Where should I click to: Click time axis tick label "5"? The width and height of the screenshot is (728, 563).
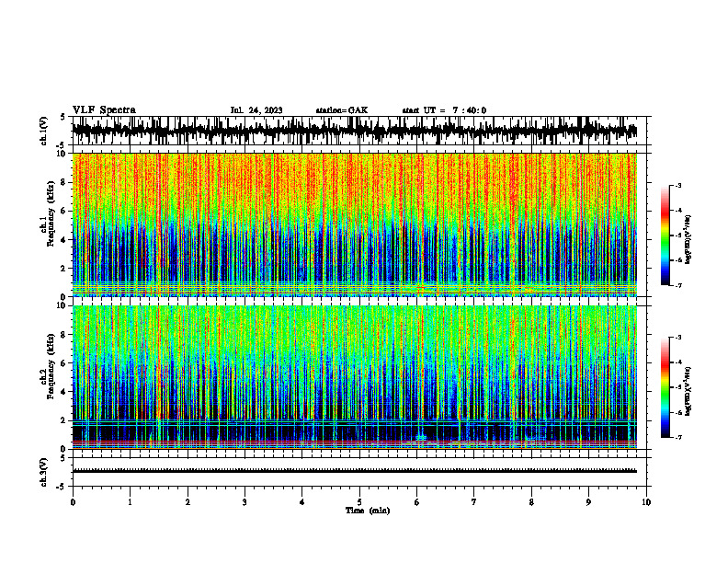point(359,502)
